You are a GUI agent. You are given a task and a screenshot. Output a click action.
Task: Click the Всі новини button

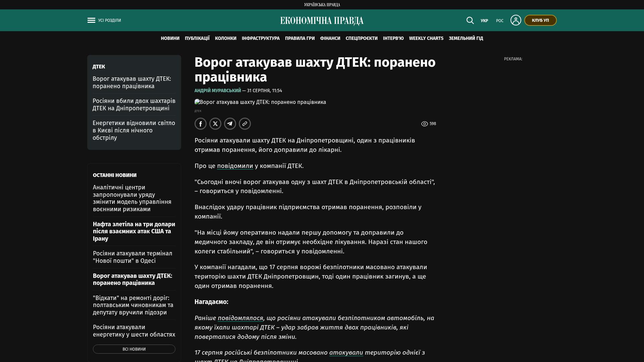134,349
